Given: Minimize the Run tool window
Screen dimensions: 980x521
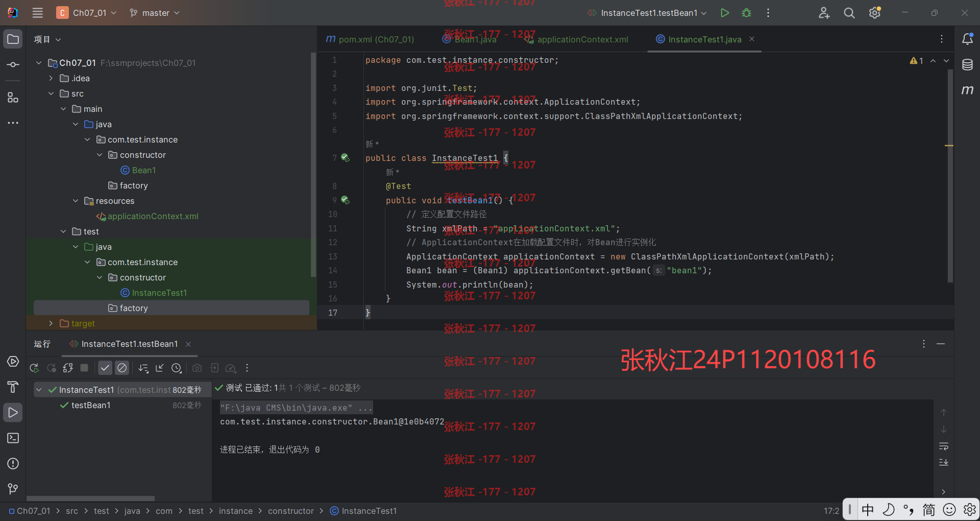Looking at the screenshot, I should pos(941,344).
